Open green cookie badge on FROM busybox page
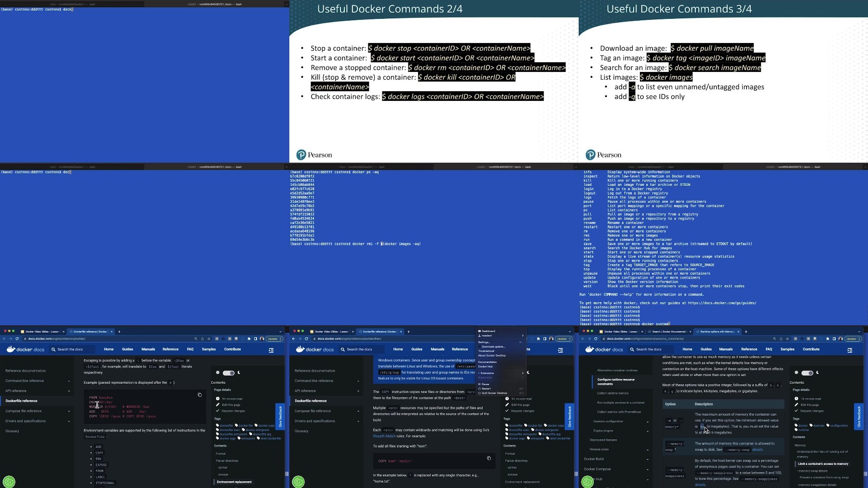868x488 pixels. click(9, 481)
